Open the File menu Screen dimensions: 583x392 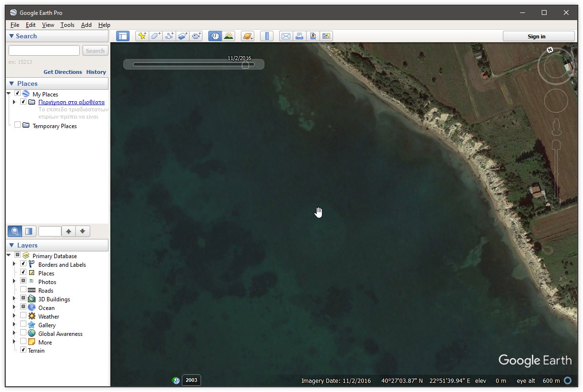click(15, 25)
